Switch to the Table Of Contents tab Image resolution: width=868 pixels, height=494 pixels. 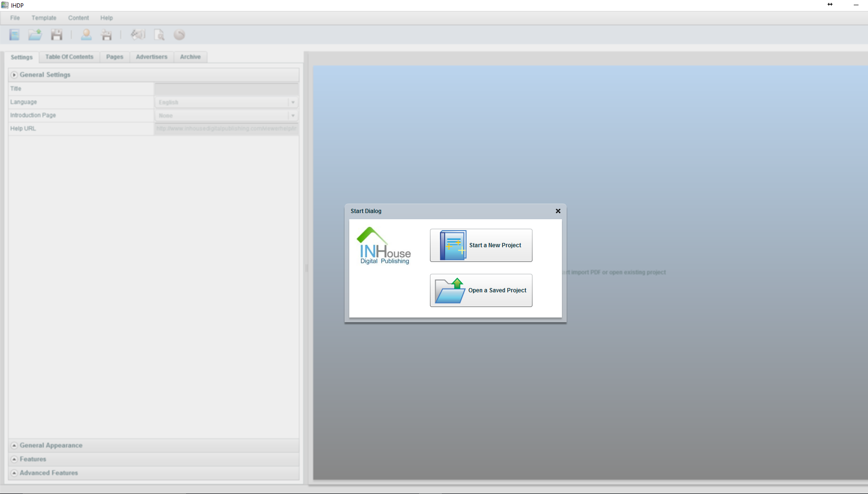(x=69, y=57)
